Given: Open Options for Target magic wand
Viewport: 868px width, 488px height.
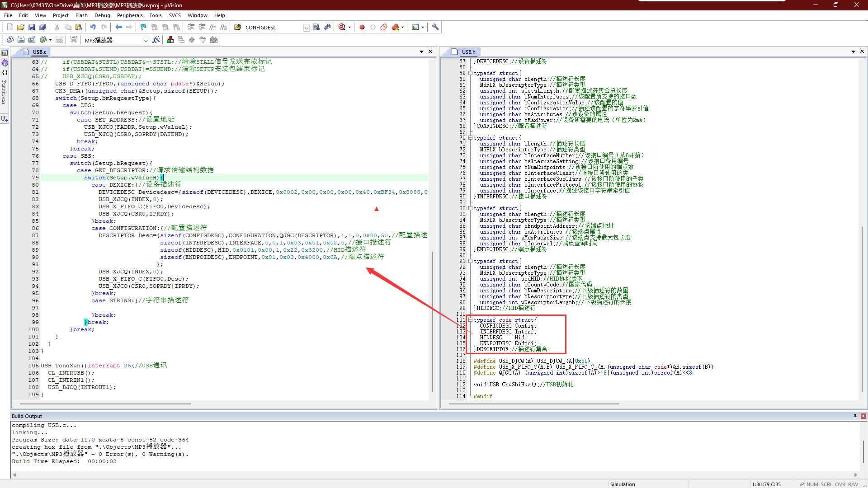Looking at the screenshot, I should pyautogui.click(x=156, y=40).
